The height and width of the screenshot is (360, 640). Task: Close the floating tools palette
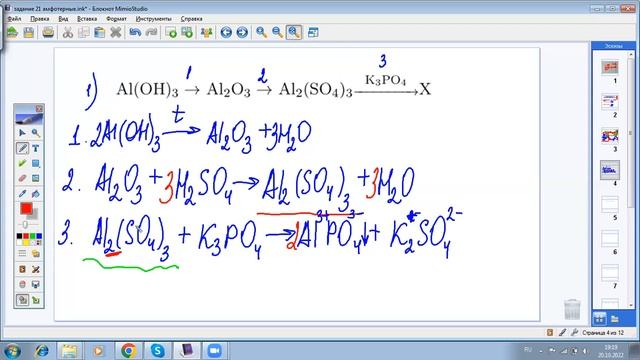(x=39, y=109)
